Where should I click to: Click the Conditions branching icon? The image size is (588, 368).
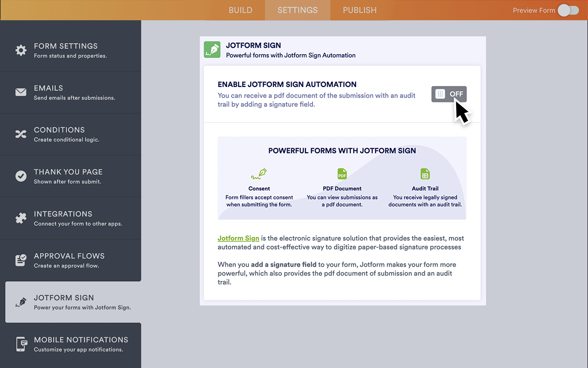coord(21,134)
